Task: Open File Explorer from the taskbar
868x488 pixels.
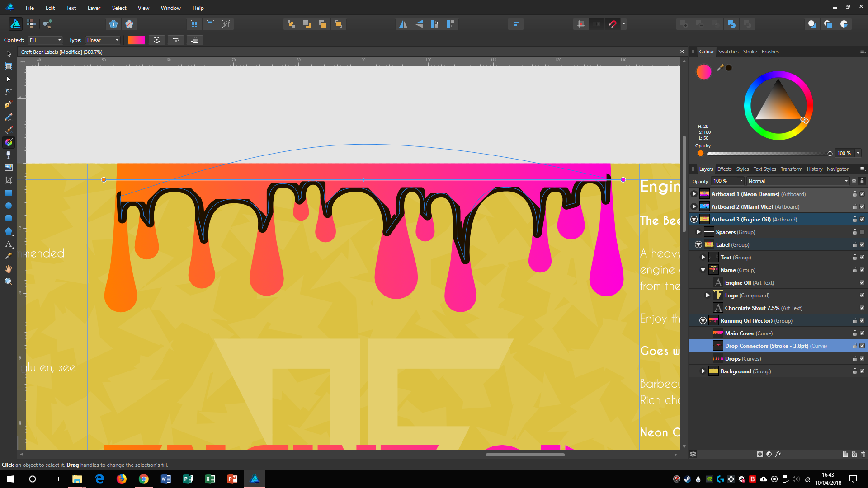Action: click(x=77, y=479)
